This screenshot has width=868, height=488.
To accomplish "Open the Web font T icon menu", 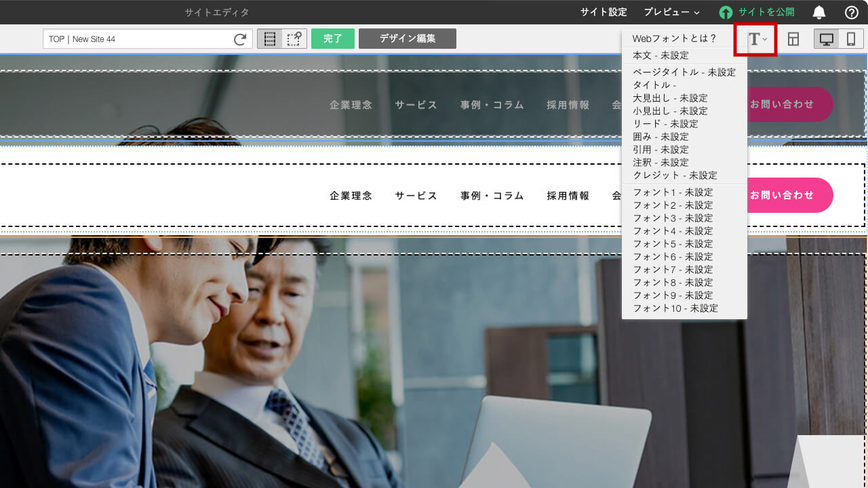I will click(x=757, y=39).
